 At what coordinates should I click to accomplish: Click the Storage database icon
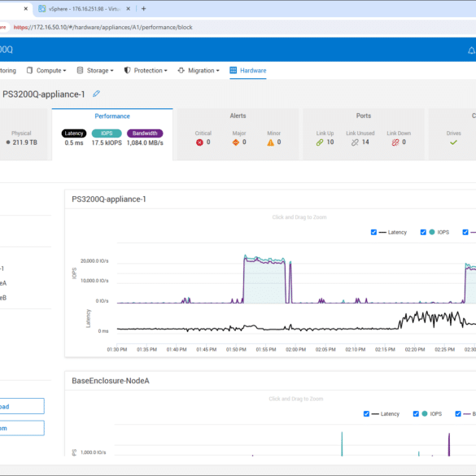click(80, 71)
